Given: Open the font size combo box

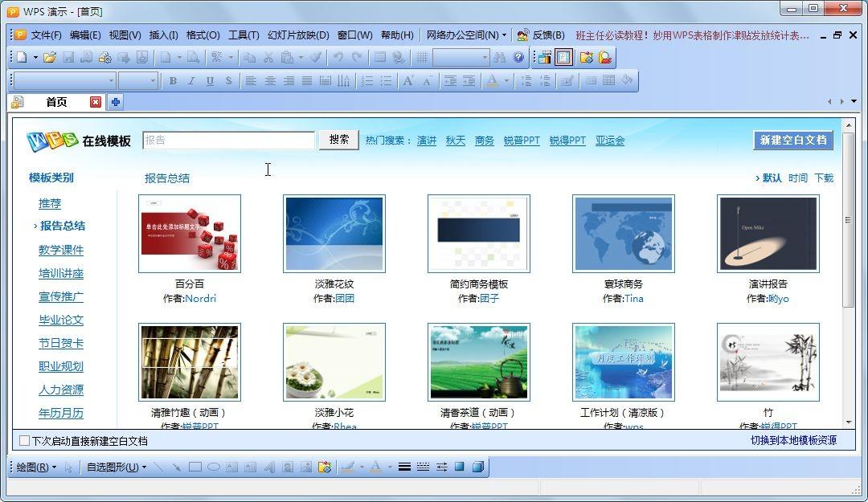Looking at the screenshot, I should point(138,81).
